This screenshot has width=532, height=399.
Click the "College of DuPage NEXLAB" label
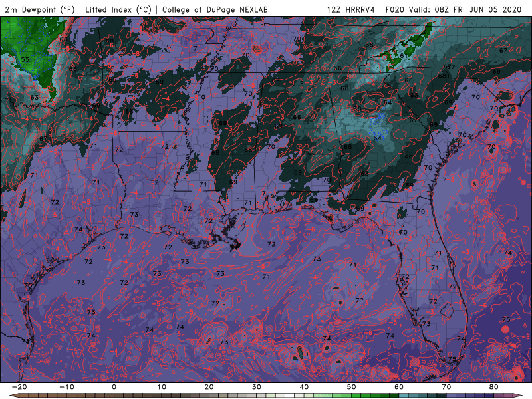tap(215, 9)
